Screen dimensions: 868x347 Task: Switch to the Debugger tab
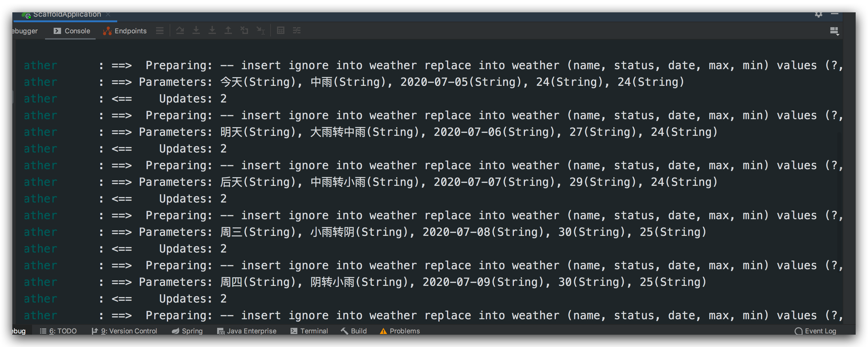tap(25, 31)
